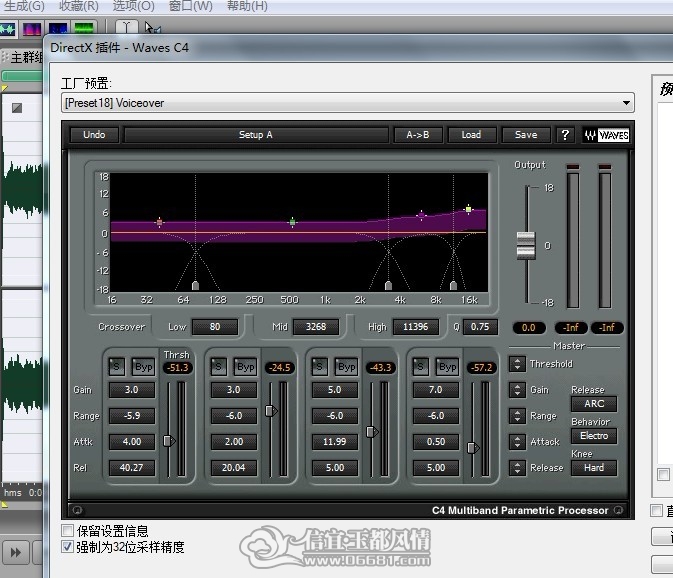Image resolution: width=673 pixels, height=578 pixels.
Task: Click the Waves logo icon
Action: [606, 135]
